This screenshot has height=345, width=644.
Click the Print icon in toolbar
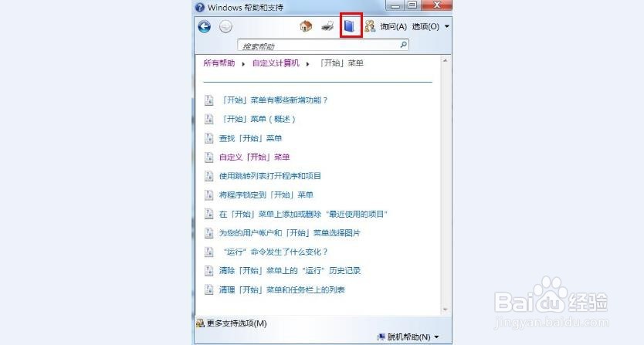click(327, 26)
